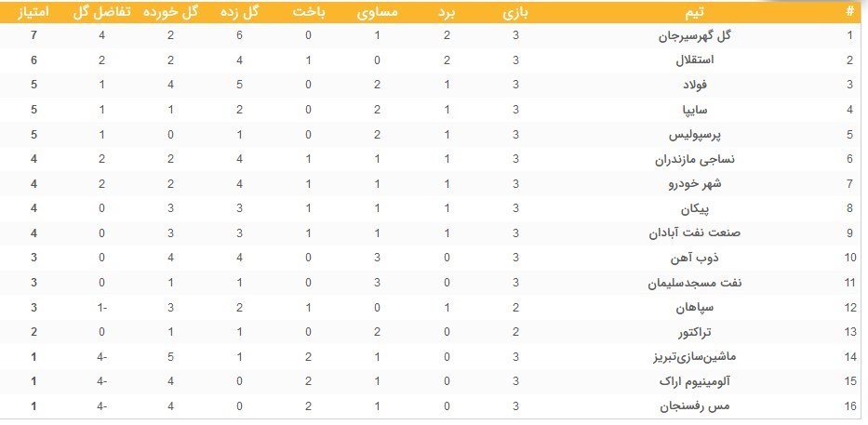The height and width of the screenshot is (425, 868).
Task: Click the بازی column header
Action: coord(515,13)
